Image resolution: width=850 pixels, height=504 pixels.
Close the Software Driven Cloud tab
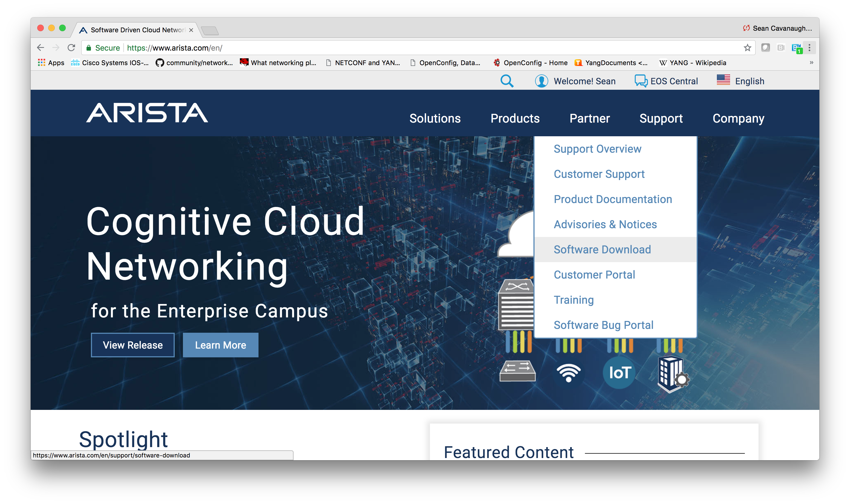[191, 30]
